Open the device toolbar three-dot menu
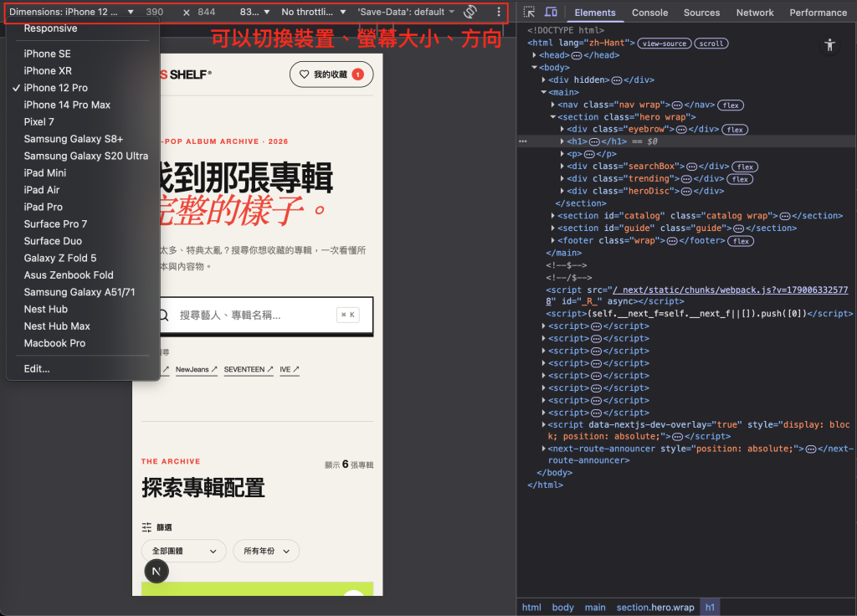The width and height of the screenshot is (857, 616). (x=499, y=12)
